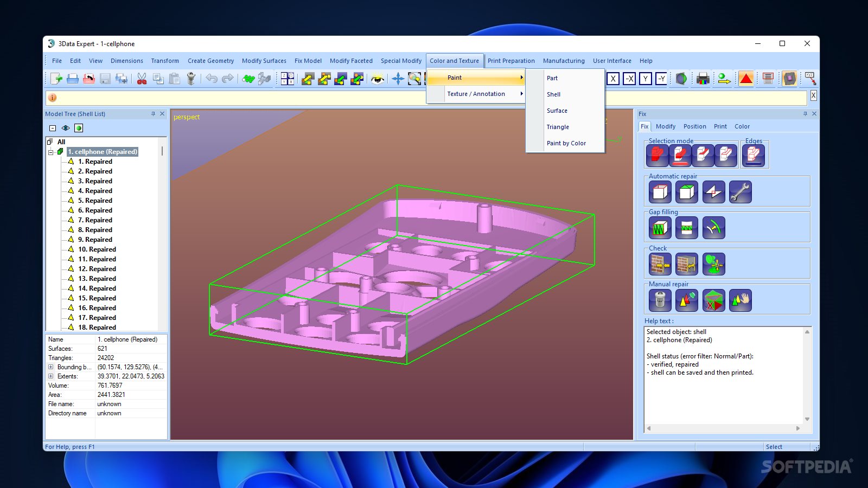Click the green shells cluster toolbar icon

pyautogui.click(x=248, y=79)
